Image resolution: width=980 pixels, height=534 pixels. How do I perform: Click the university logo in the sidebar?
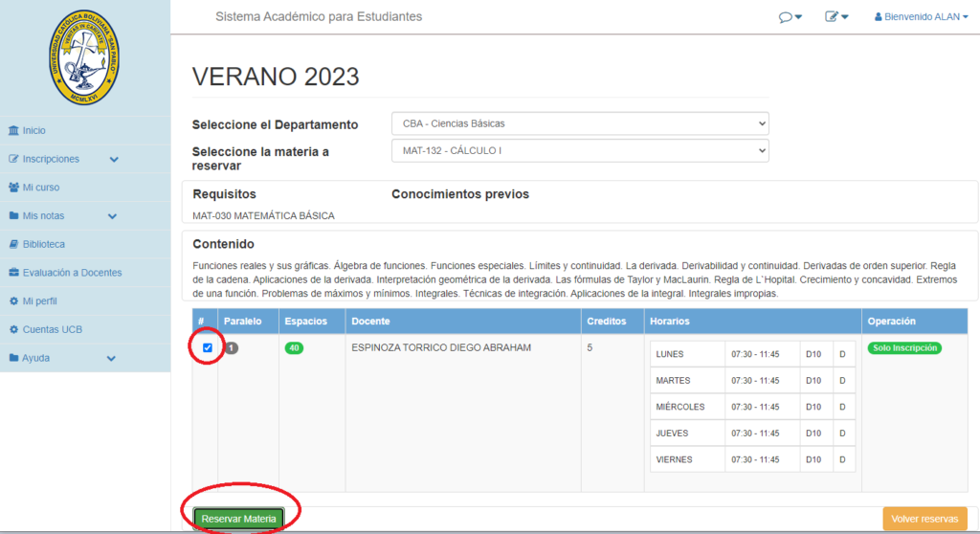[x=85, y=56]
